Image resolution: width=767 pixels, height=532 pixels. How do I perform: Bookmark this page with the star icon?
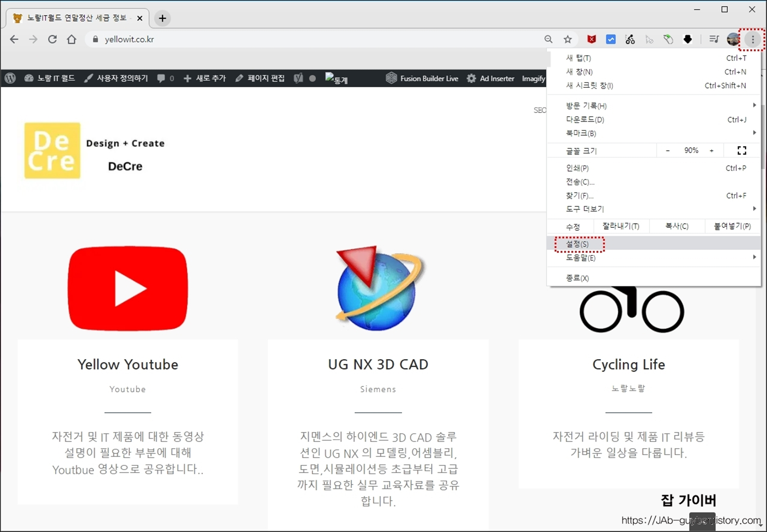tap(568, 40)
